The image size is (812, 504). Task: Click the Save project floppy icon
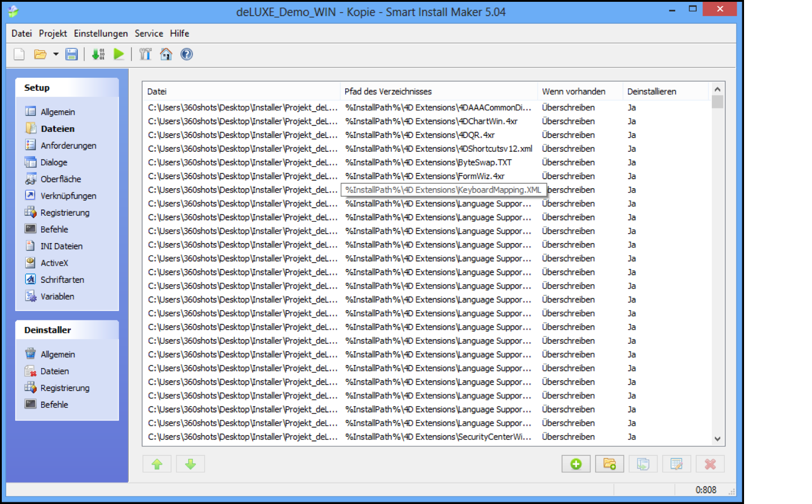[72, 55]
